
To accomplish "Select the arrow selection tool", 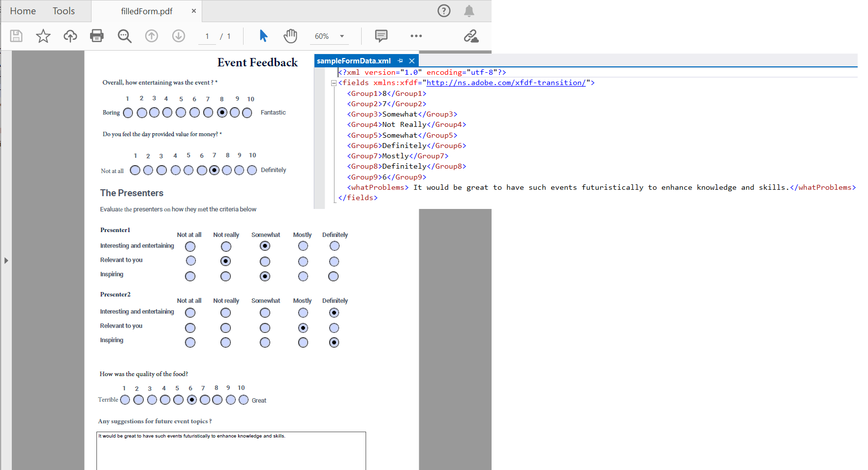I will 264,36.
